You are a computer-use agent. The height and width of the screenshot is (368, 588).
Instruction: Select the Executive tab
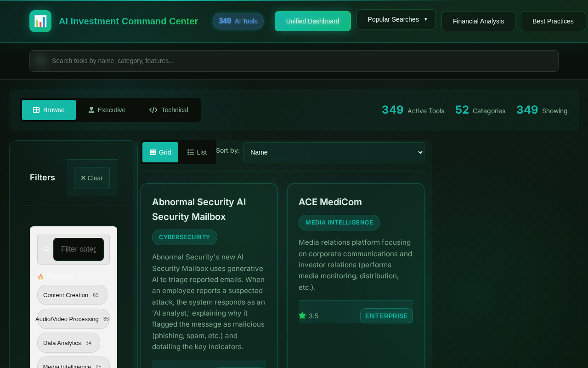point(107,110)
